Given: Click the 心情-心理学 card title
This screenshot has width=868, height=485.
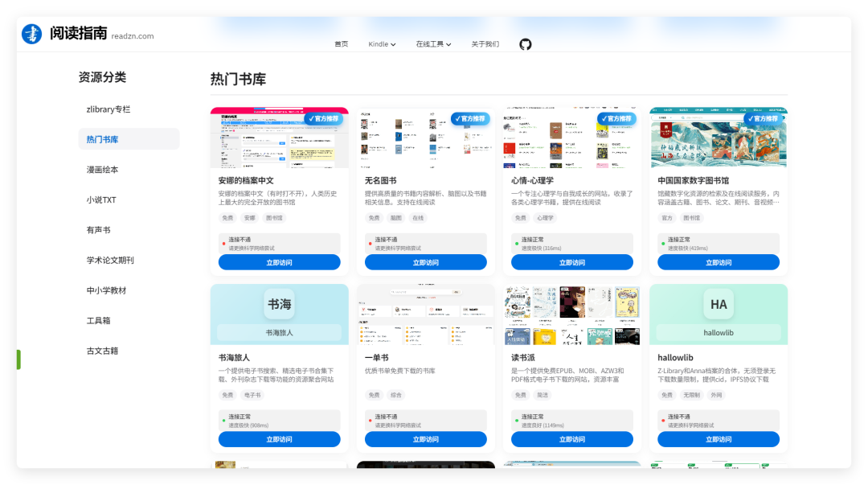Looking at the screenshot, I should 532,181.
